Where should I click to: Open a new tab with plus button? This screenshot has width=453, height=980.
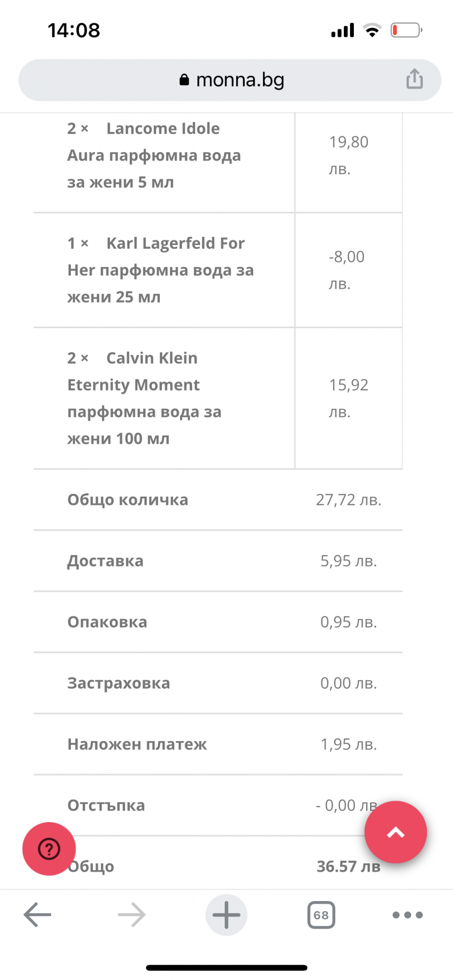click(226, 914)
